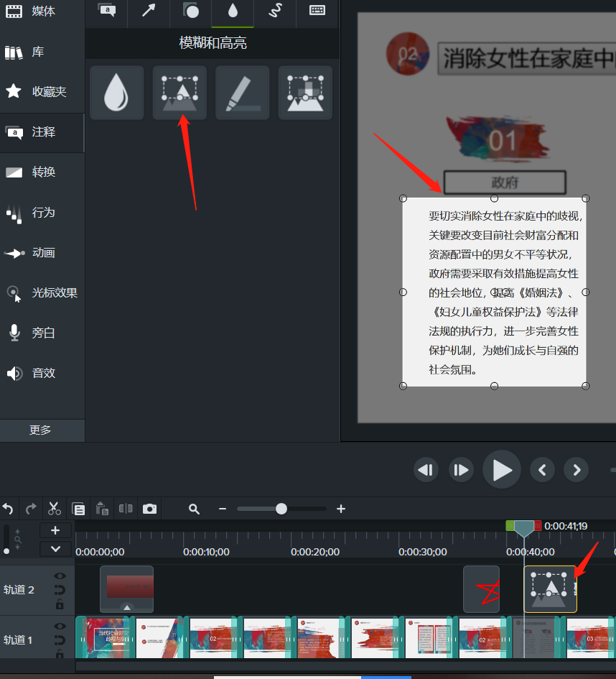Open the 转换 tab in sidebar
Viewport: 616px width, 679px height.
point(42,172)
